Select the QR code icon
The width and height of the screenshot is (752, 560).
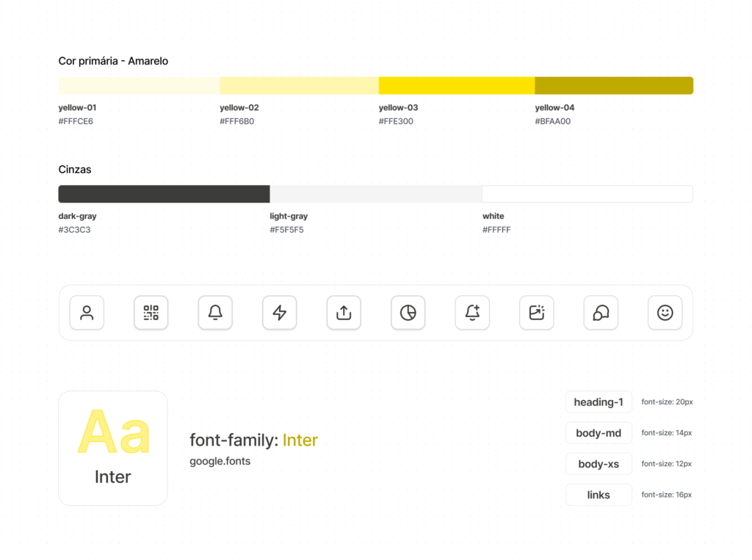pyautogui.click(x=151, y=313)
